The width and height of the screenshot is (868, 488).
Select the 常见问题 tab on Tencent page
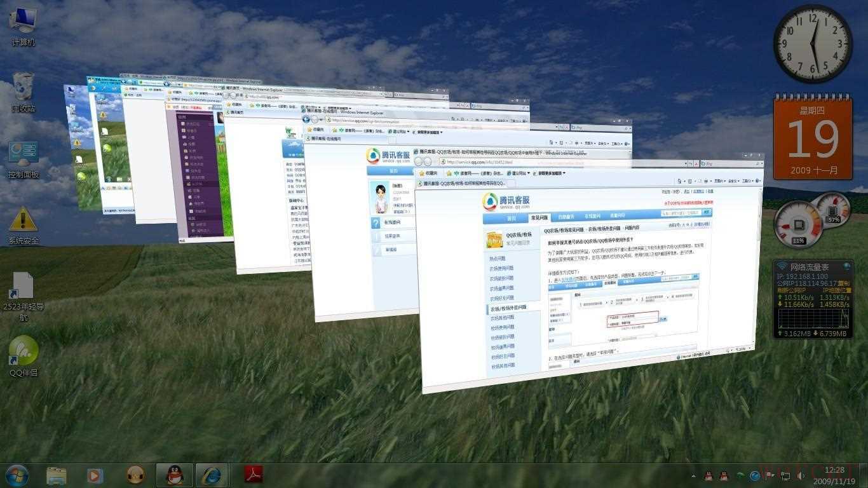point(539,217)
